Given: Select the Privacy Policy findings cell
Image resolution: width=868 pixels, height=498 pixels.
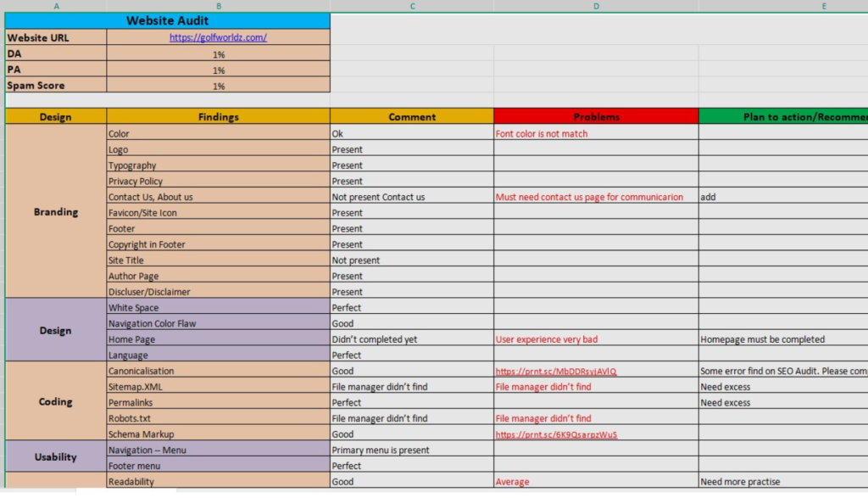Looking at the screenshot, I should click(x=218, y=182).
